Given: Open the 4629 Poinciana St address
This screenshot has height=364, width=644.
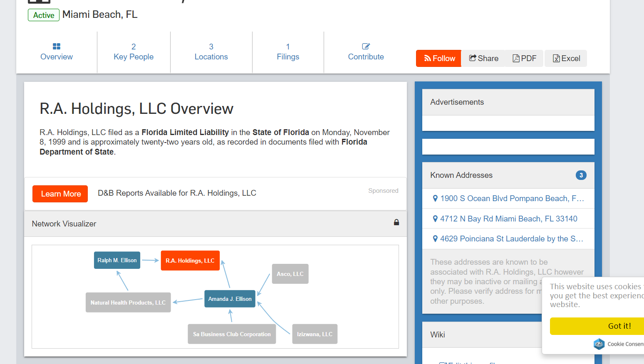Looking at the screenshot, I should tap(512, 239).
